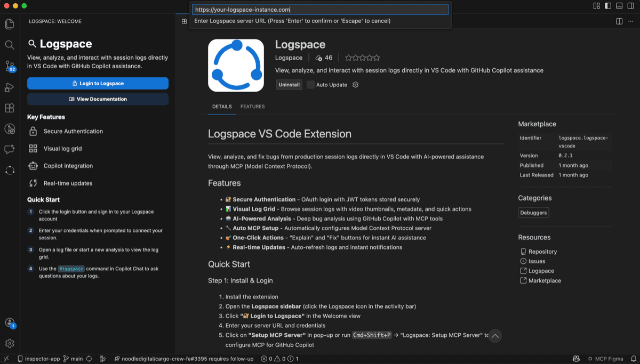Open errors and warnings status indicator

click(279, 359)
